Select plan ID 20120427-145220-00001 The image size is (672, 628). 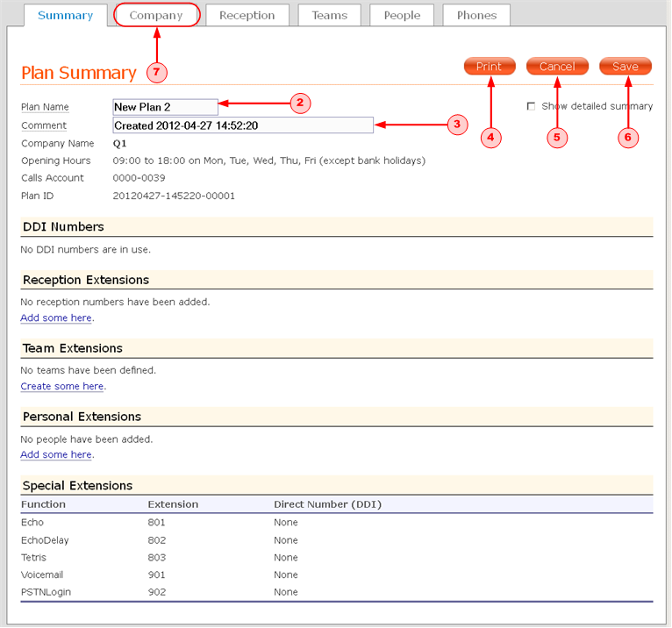(174, 196)
